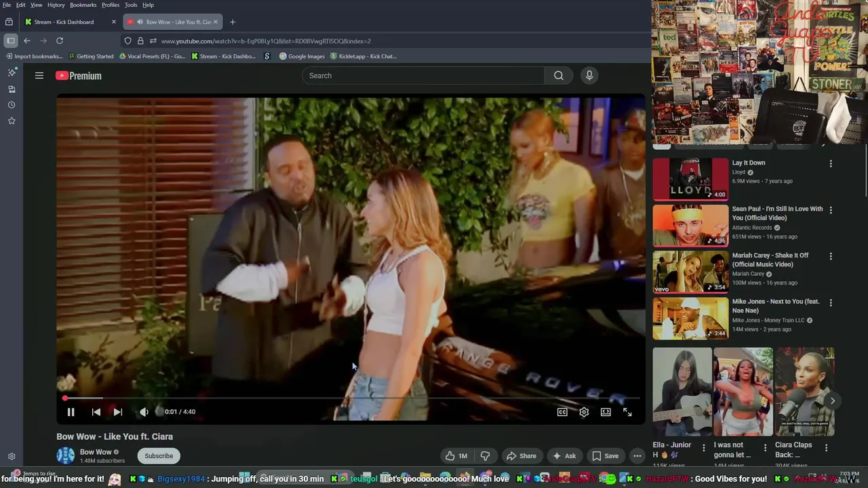
Task: Subscribe to the Bow Wow channel
Action: click(x=159, y=456)
